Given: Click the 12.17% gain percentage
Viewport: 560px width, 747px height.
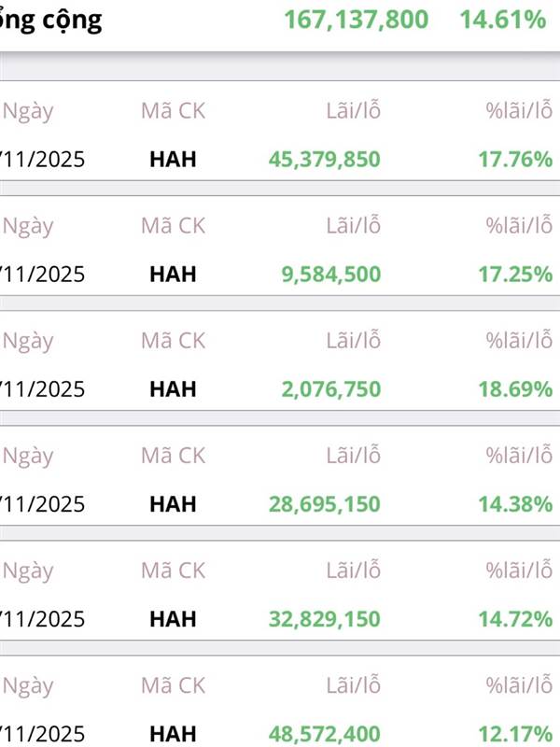Looking at the screenshot, I should point(515,734).
